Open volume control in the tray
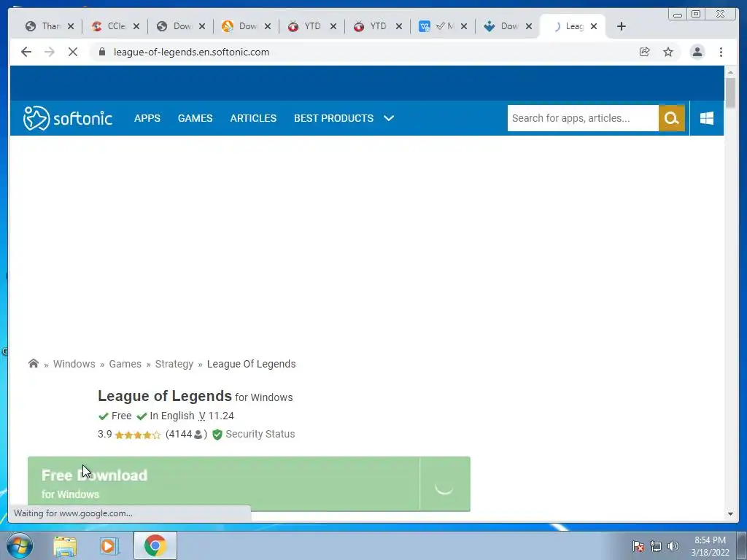 point(673,545)
